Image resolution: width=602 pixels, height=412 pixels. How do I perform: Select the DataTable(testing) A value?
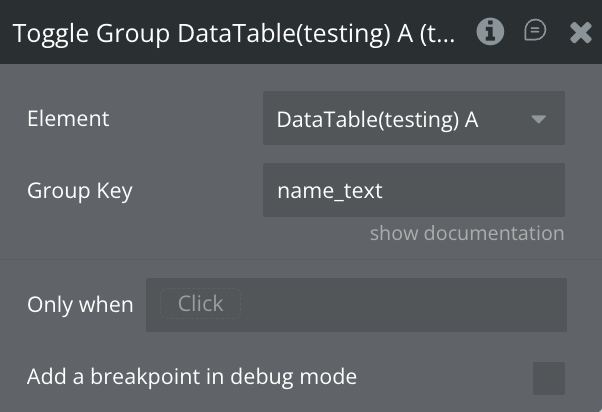(x=377, y=119)
